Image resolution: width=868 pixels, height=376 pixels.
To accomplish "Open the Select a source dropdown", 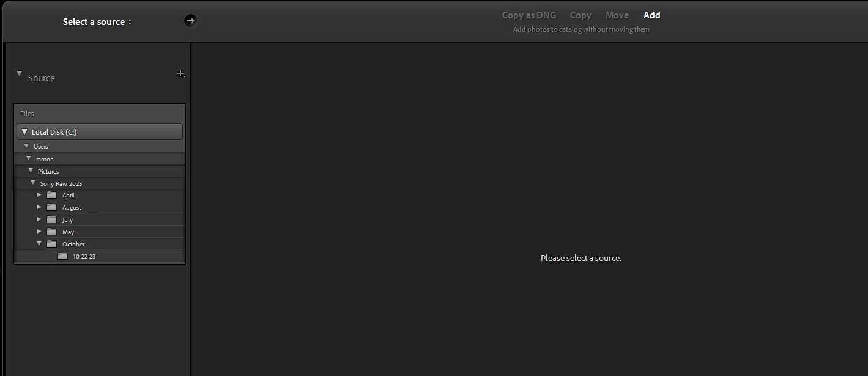I will click(97, 22).
